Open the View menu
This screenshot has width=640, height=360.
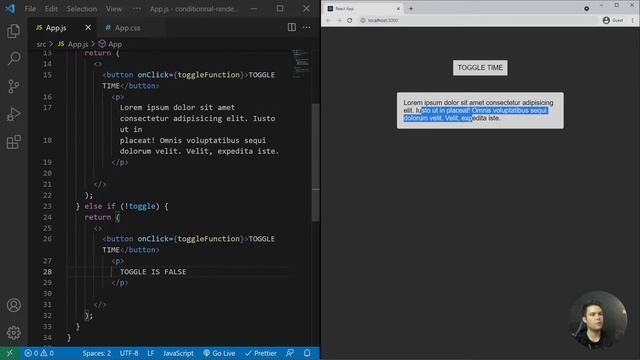click(114, 9)
